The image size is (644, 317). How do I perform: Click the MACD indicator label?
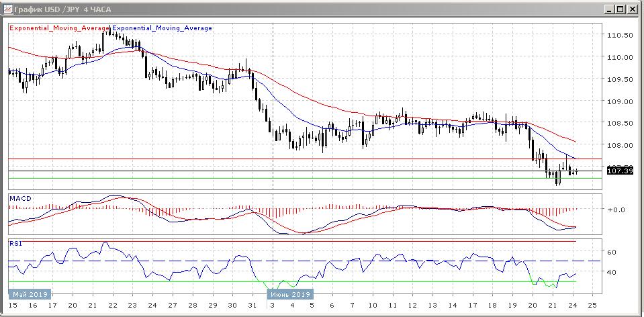click(19, 199)
